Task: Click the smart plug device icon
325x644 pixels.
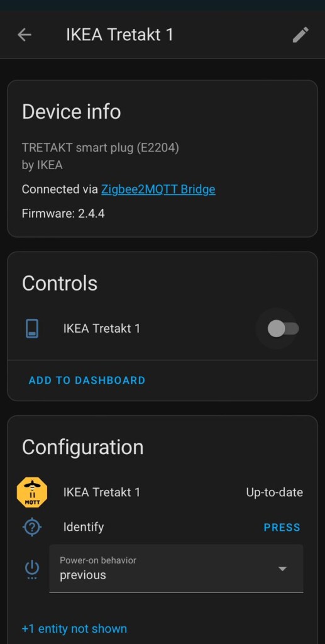Action: [x=32, y=328]
